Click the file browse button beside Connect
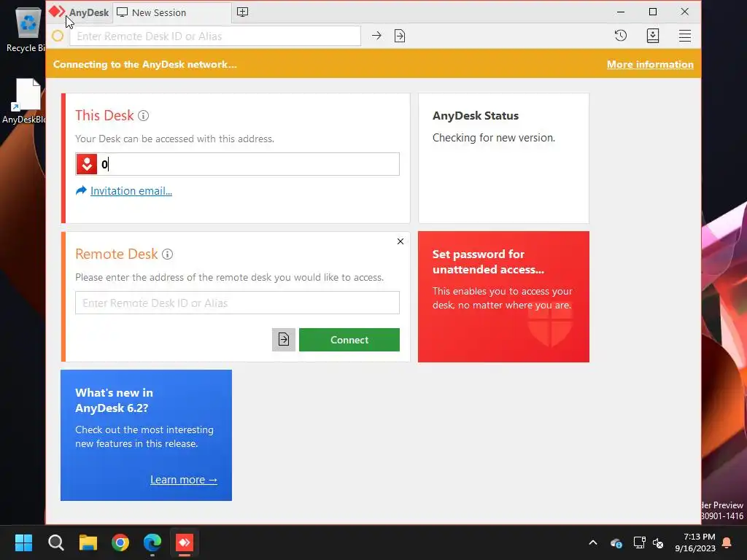747x560 pixels. [x=284, y=340]
